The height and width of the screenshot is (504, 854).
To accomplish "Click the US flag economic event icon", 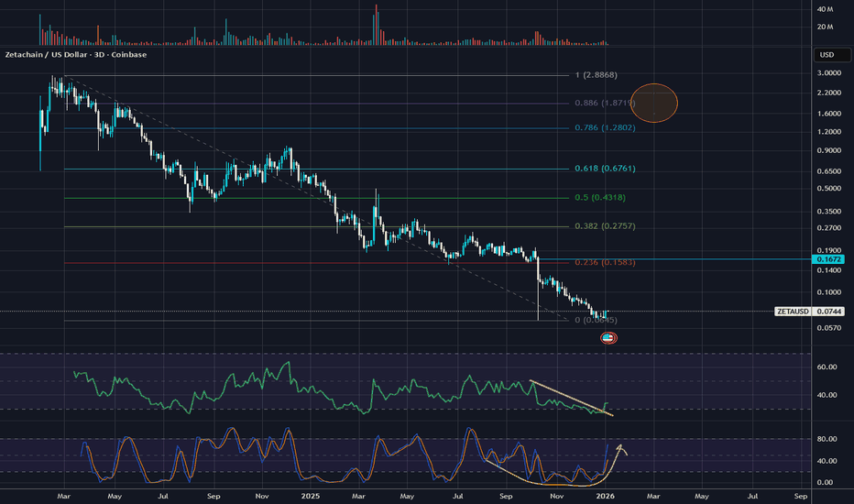I will [608, 338].
